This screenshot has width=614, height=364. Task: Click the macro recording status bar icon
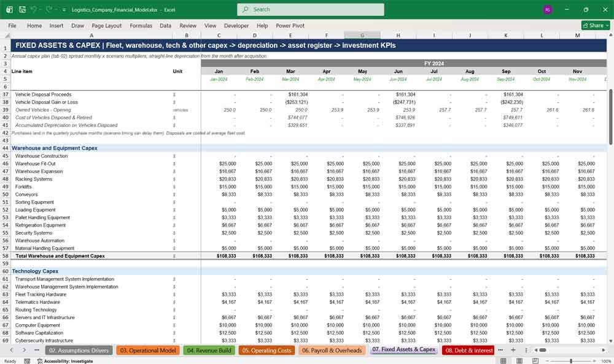[27, 361]
